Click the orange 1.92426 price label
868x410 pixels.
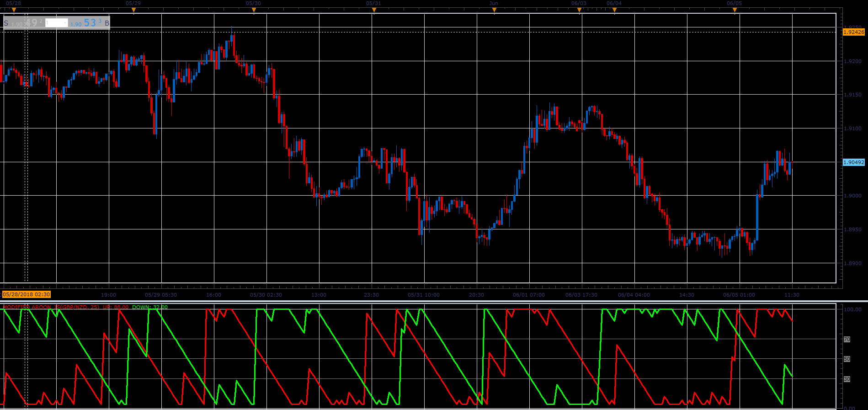854,32
